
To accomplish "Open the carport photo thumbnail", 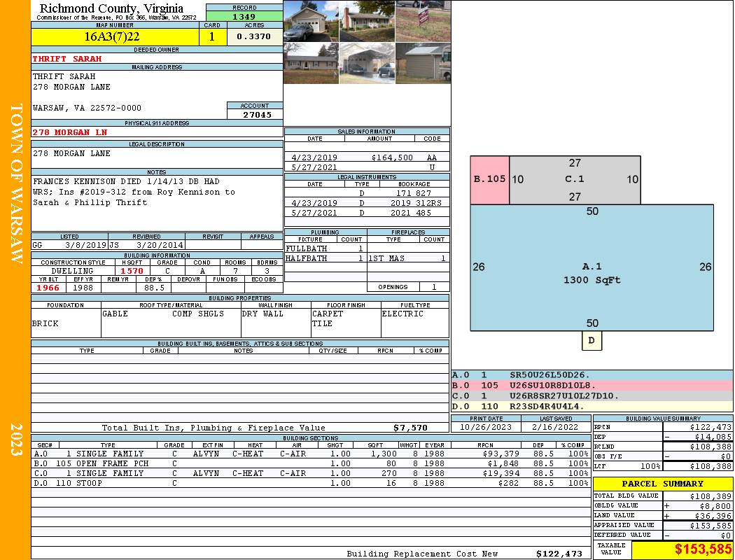I will [x=367, y=63].
